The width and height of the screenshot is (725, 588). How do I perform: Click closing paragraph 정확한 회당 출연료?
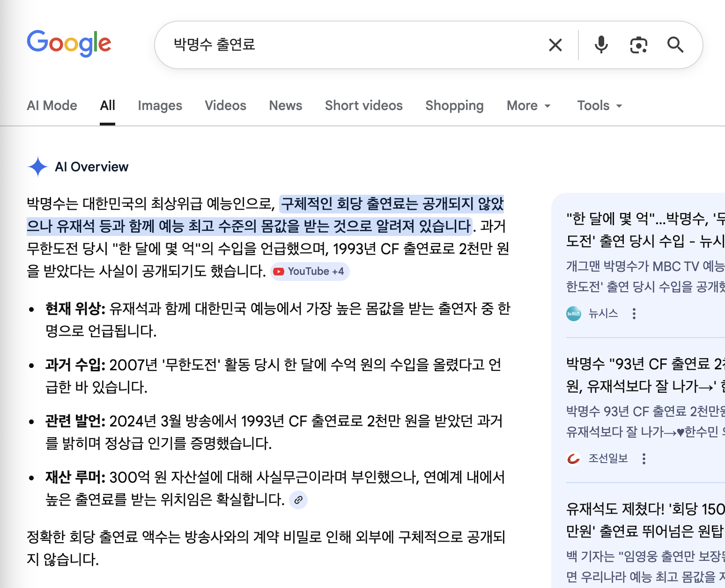click(x=266, y=548)
